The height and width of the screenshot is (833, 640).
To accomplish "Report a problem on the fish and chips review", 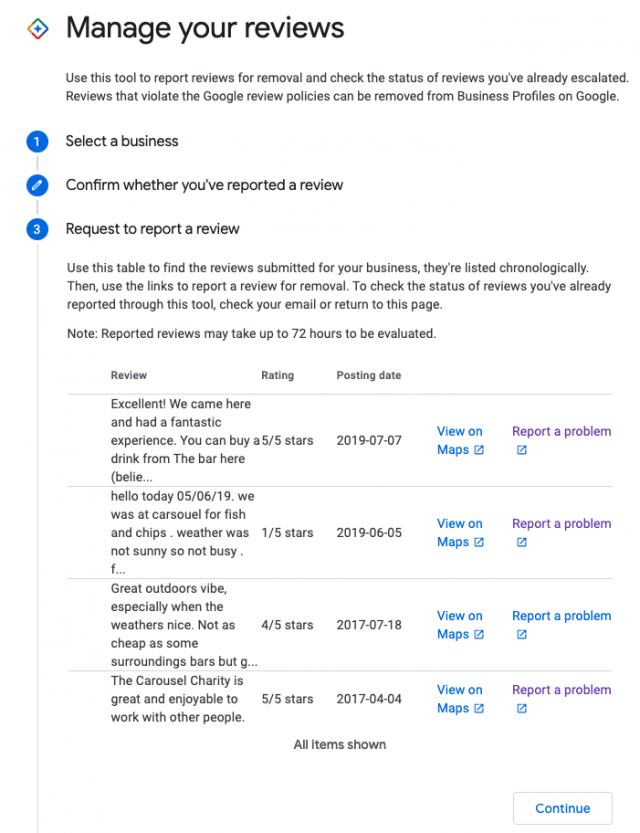I will coord(561,523).
